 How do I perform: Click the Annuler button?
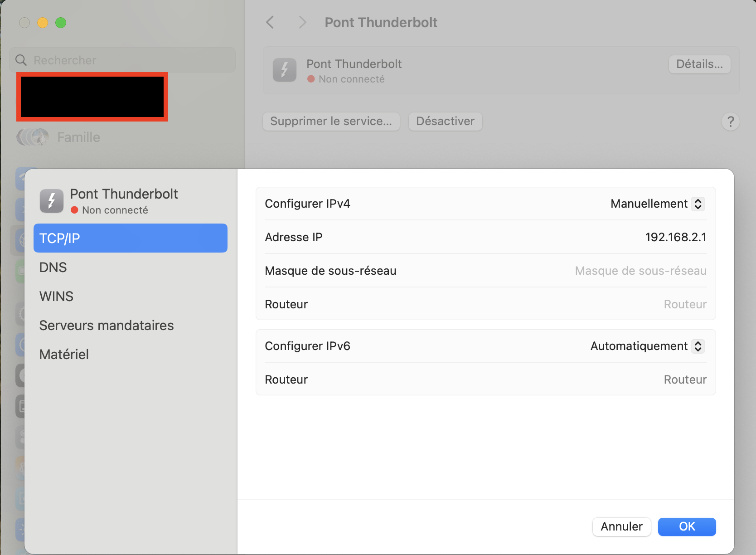pos(621,526)
